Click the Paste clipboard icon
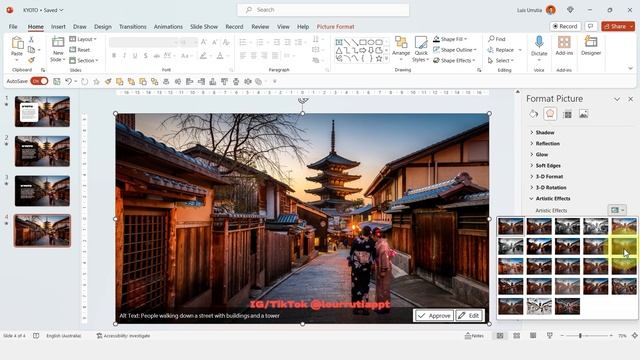The height and width of the screenshot is (360, 640). pos(17,43)
